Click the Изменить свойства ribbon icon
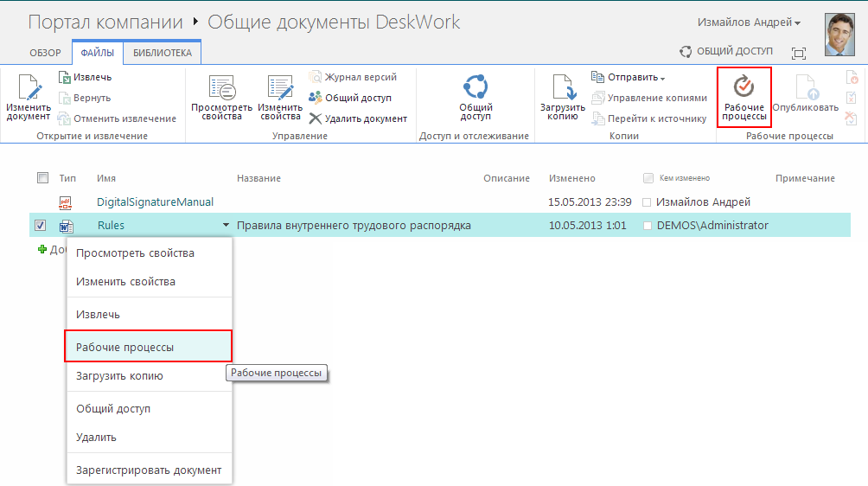 click(280, 98)
